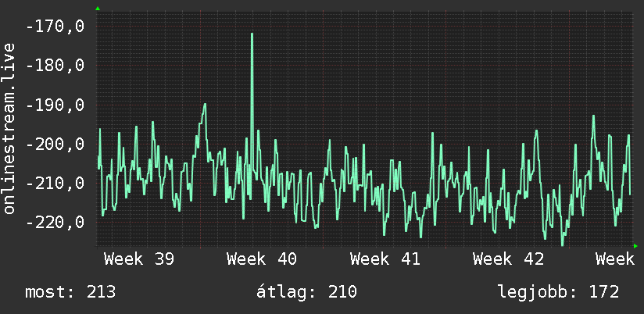Click the green arrow atop the y-axis

(98, 9)
